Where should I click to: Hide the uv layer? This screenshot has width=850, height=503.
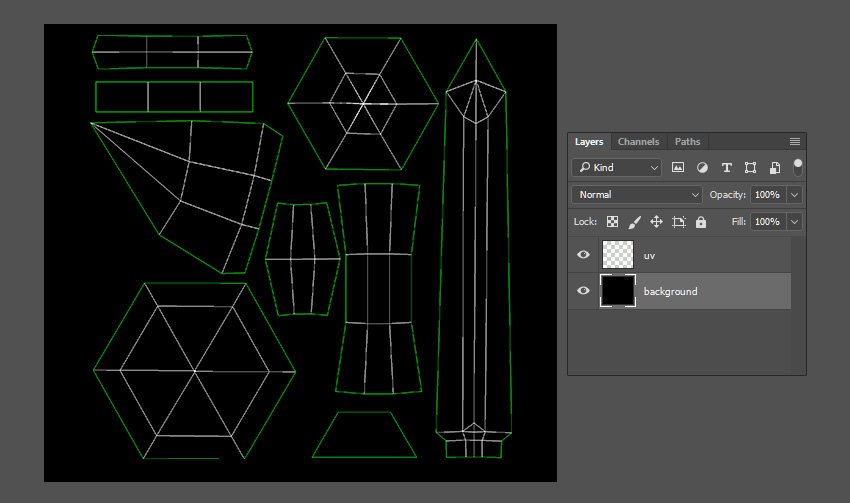(584, 255)
